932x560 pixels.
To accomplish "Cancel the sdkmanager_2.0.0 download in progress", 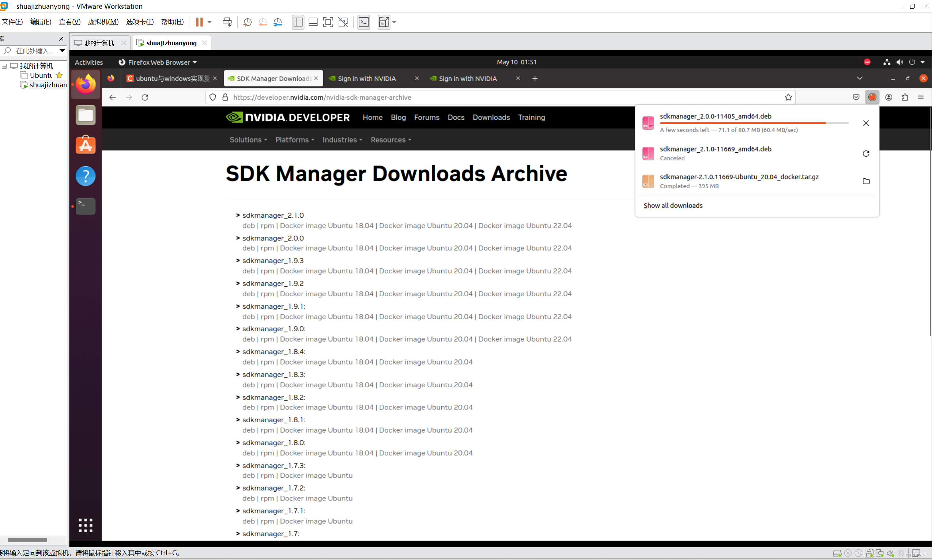I will tap(865, 123).
